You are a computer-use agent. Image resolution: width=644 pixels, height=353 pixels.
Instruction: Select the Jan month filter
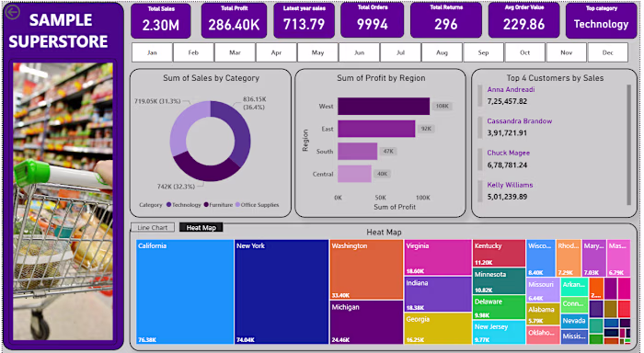tap(152, 52)
